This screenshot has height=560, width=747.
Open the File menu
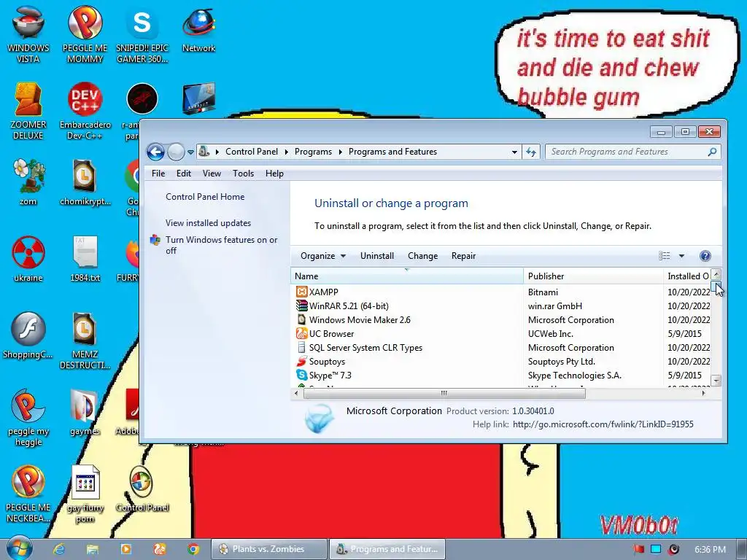click(x=158, y=174)
